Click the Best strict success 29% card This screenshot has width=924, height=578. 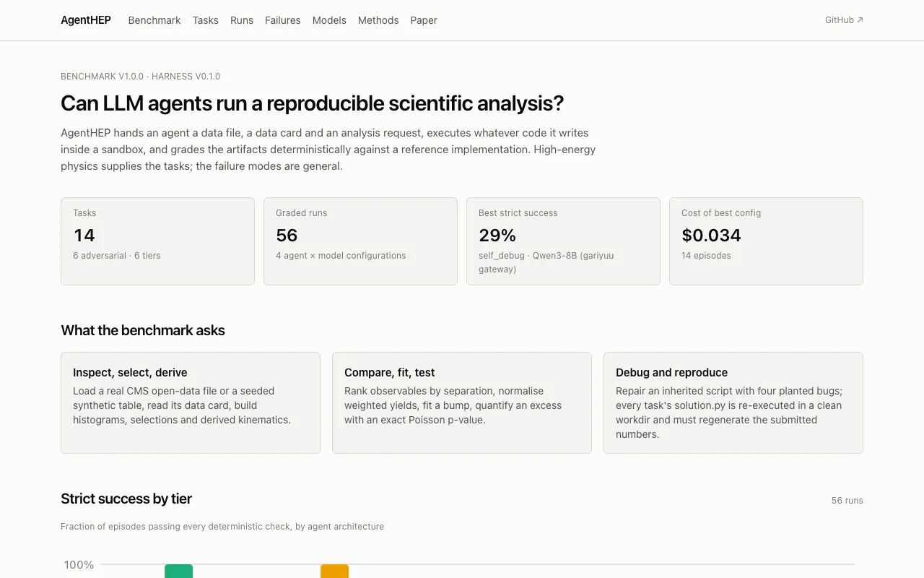click(563, 241)
